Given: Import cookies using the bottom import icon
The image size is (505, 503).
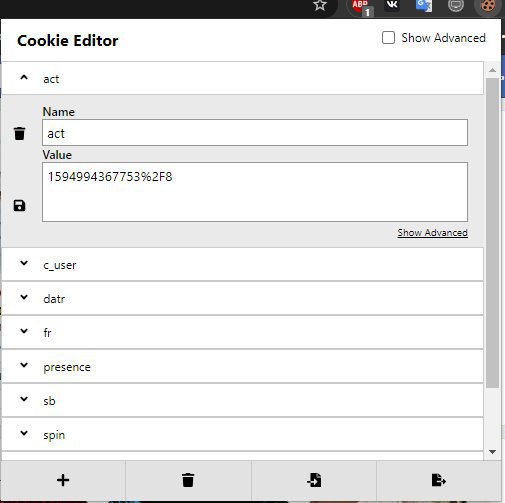Looking at the screenshot, I should 314,480.
